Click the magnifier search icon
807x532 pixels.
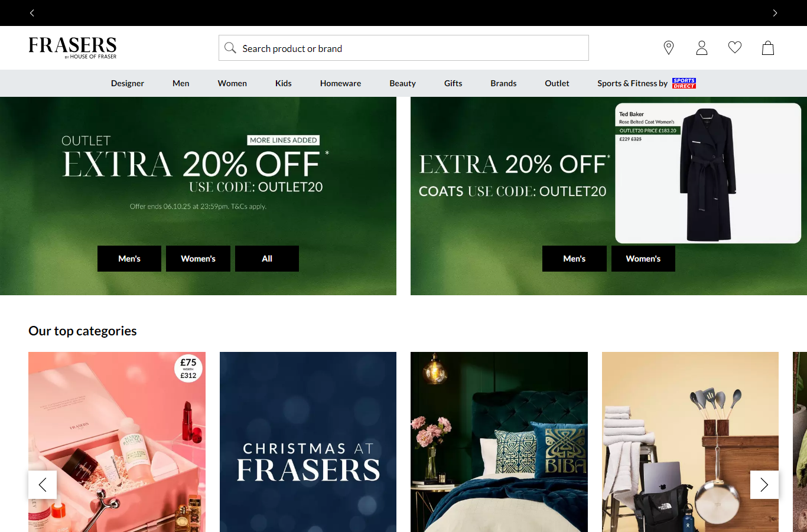[230, 48]
